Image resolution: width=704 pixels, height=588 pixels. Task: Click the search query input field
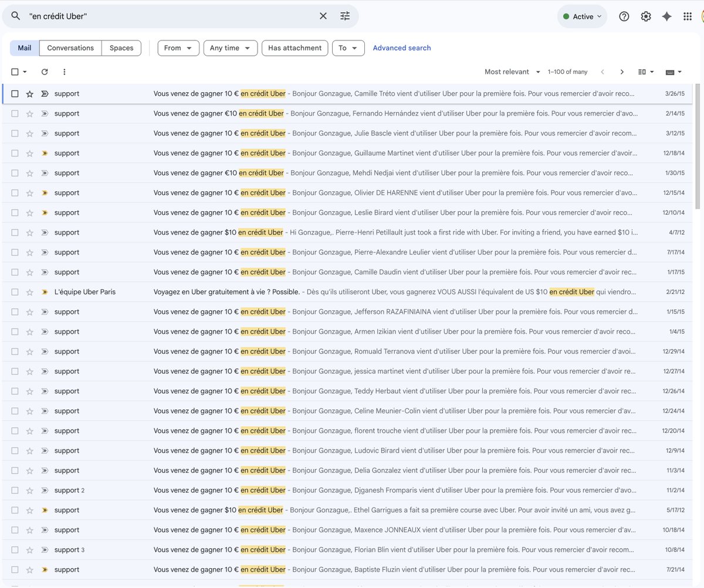click(170, 16)
